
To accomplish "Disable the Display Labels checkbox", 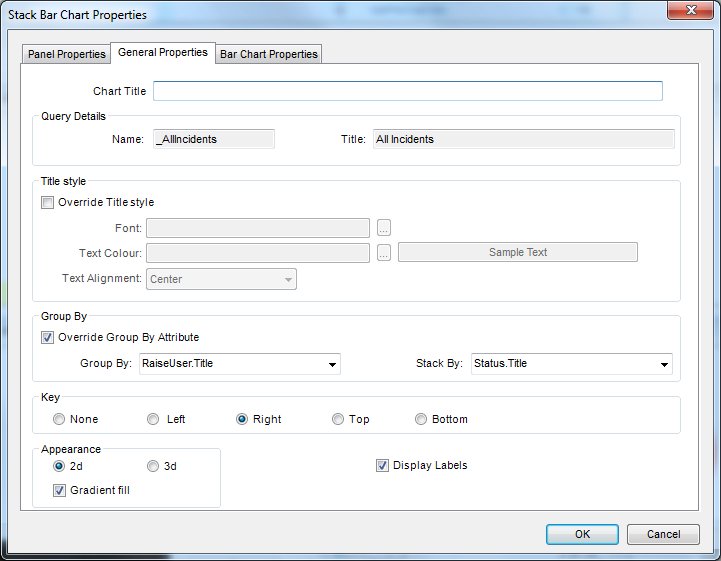I will [x=382, y=465].
